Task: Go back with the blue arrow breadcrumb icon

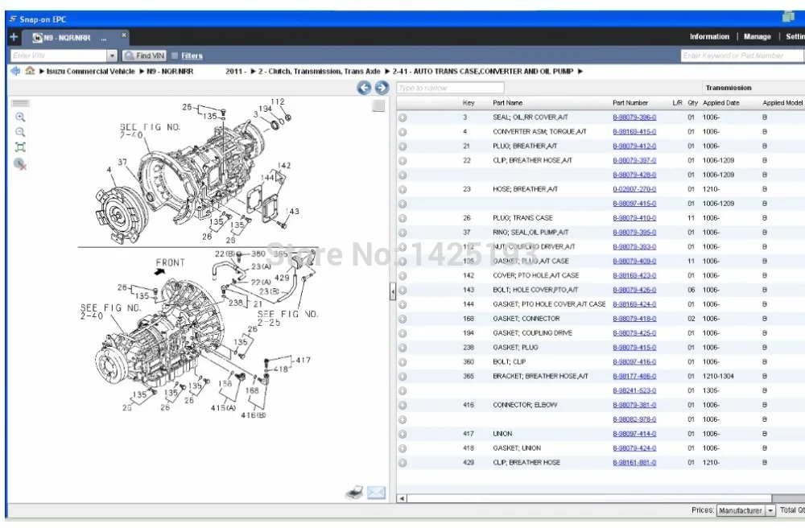Action: [x=15, y=71]
